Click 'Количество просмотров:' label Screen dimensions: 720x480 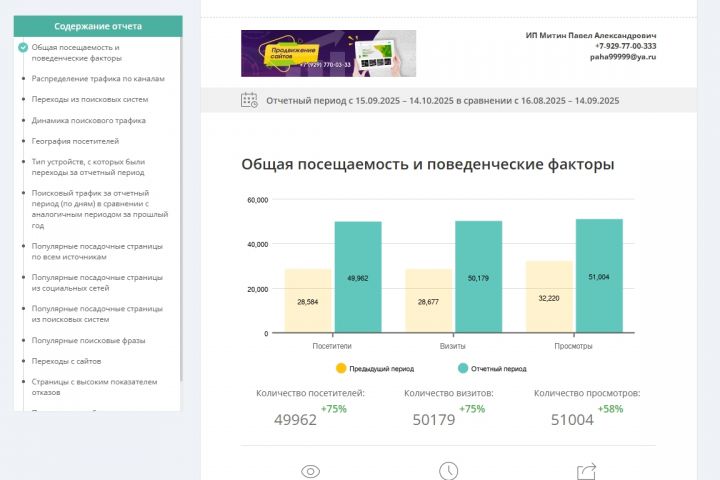click(587, 393)
